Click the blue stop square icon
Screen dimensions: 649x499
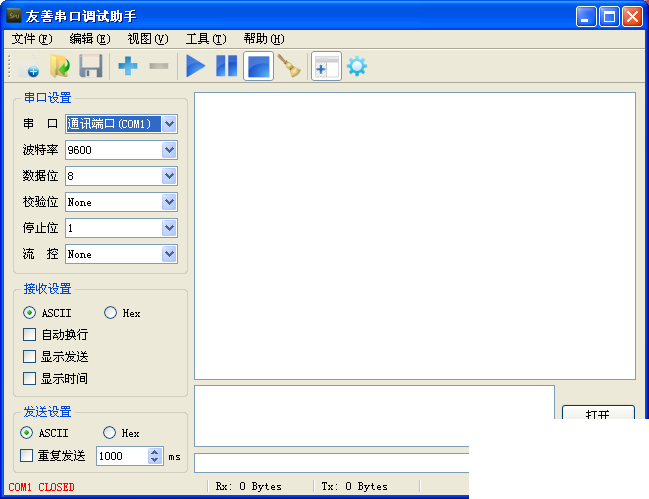coord(258,66)
